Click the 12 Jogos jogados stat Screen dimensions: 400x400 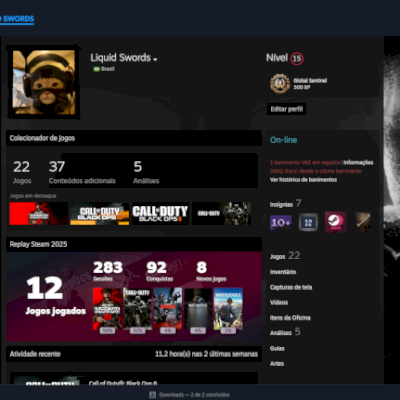55,296
